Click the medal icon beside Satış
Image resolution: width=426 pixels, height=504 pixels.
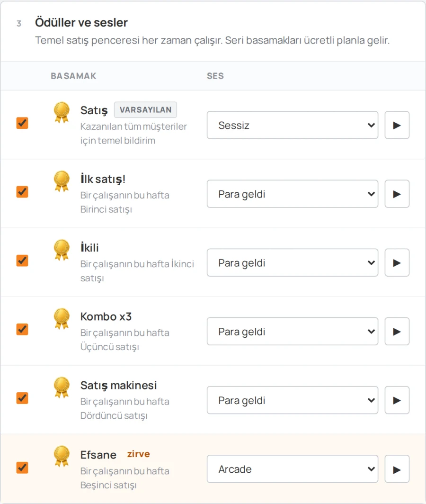[x=62, y=113]
